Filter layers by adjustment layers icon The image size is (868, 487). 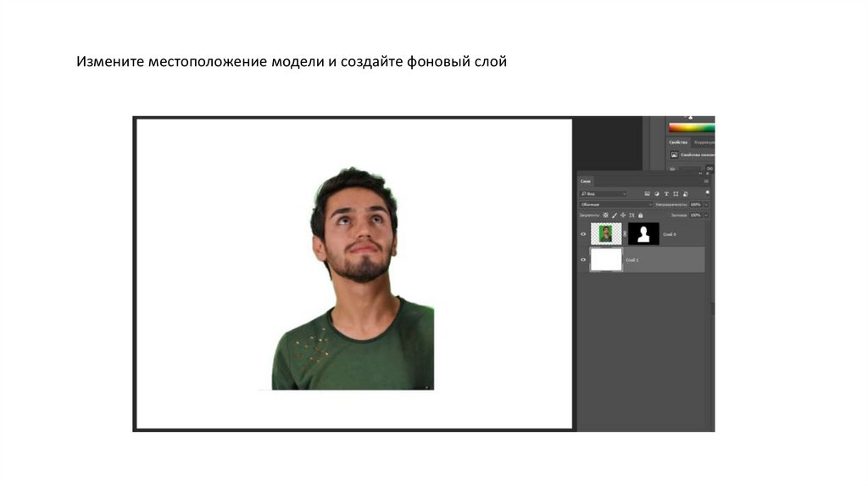tap(657, 194)
